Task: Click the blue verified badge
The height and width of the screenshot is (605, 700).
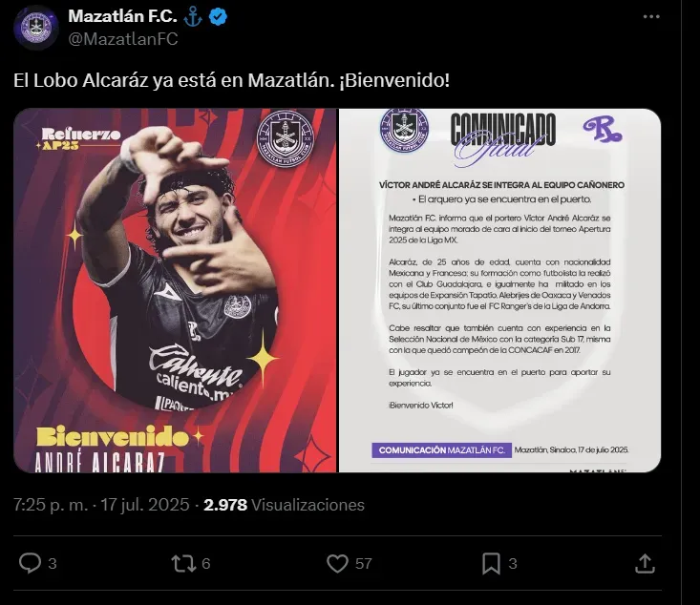Action: coord(219,16)
